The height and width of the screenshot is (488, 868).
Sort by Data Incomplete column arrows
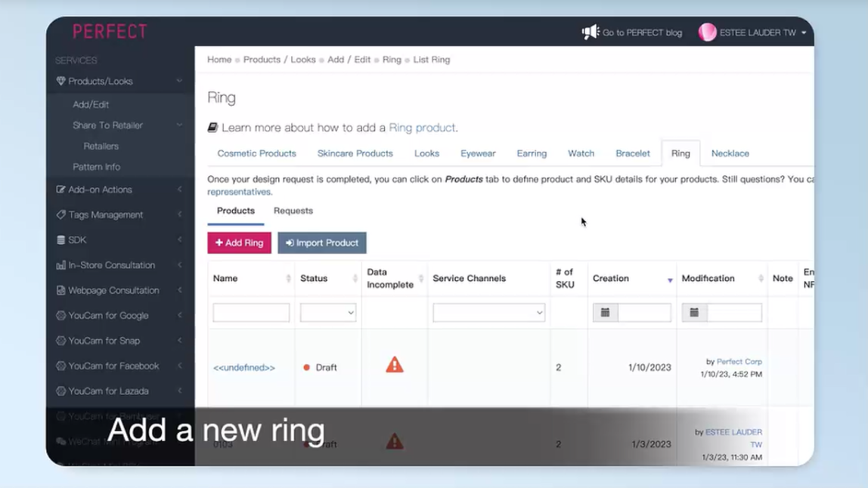[420, 278]
